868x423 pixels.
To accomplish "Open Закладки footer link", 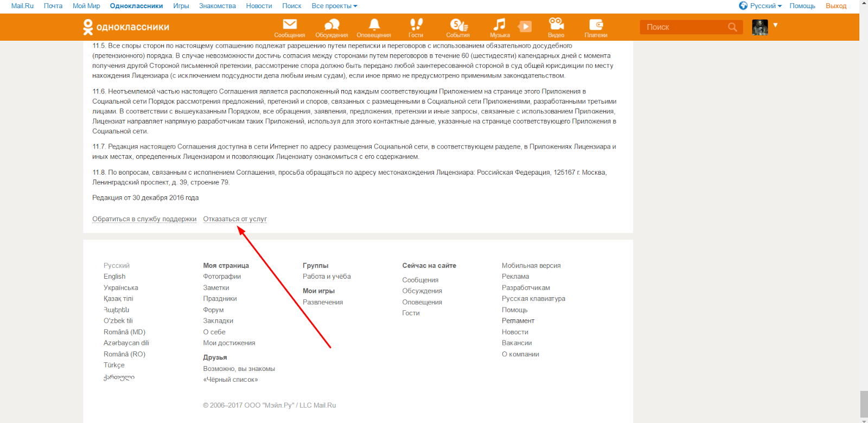I will tap(218, 321).
